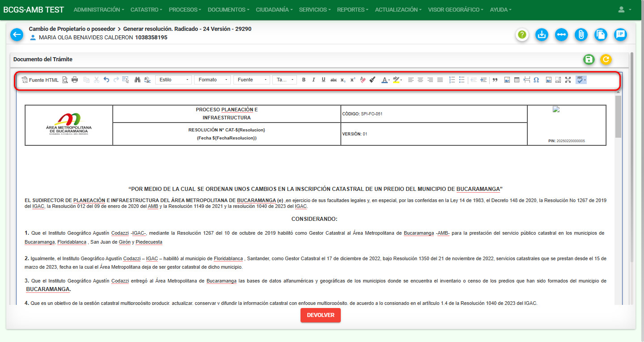Toggle bold formatting
The height and width of the screenshot is (342, 644).
[304, 80]
